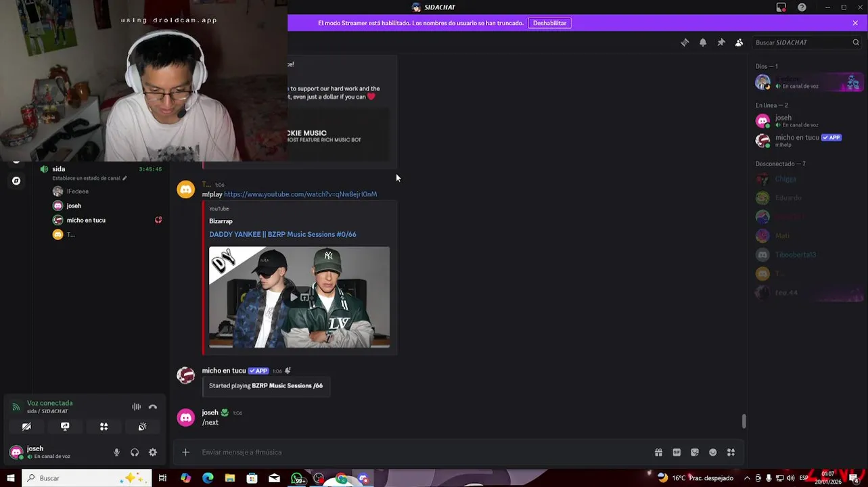Select joseh in voice channel list

(74, 206)
